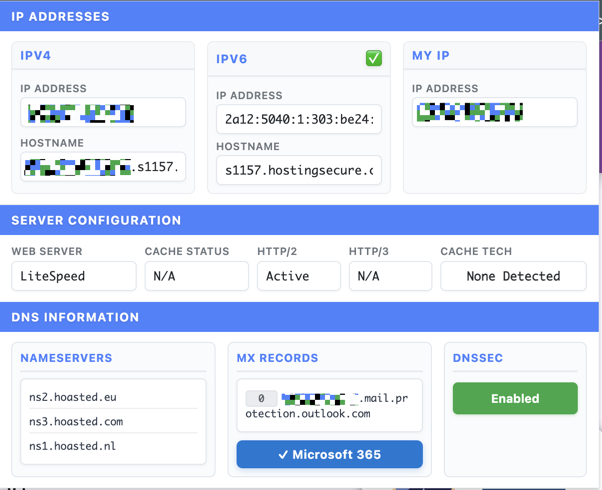The image size is (602, 490).
Task: Click the IPv4 IP address field
Action: click(x=103, y=113)
